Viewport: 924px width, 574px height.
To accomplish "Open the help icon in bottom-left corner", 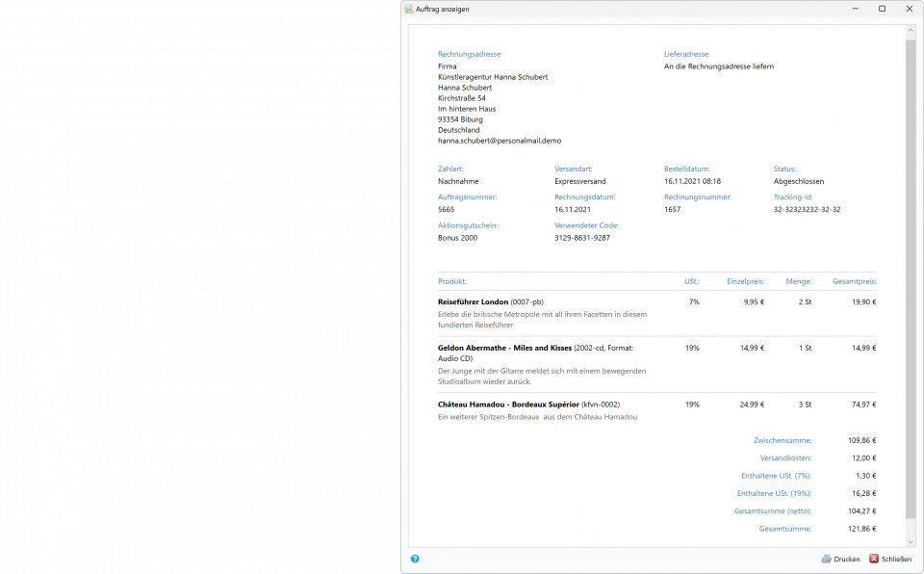I will (415, 559).
